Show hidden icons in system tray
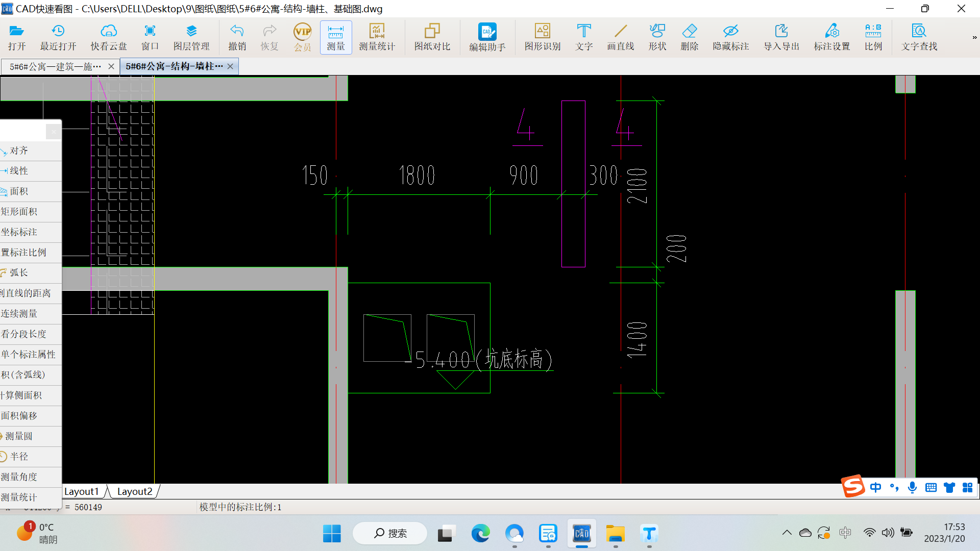This screenshot has width=980, height=551. tap(787, 533)
